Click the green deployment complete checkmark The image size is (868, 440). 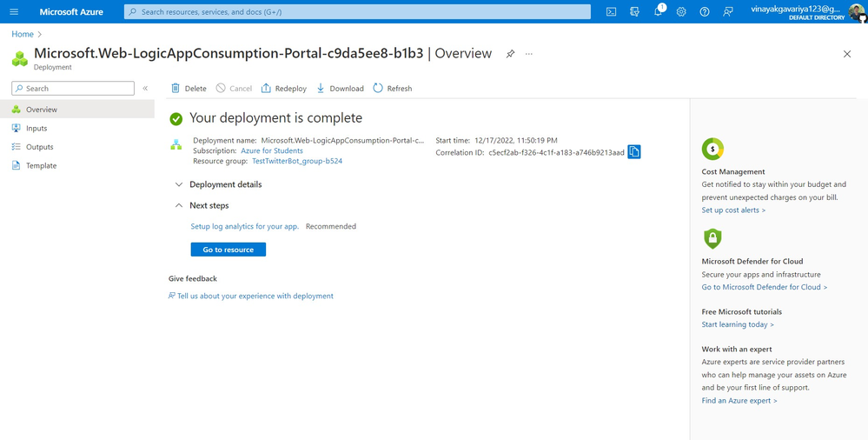pos(176,118)
